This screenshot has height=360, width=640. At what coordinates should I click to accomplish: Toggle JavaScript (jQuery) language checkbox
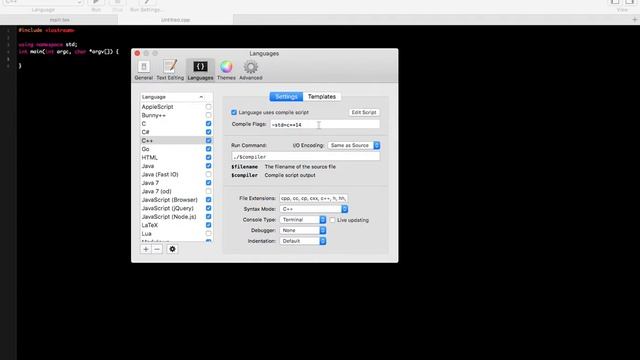point(209,208)
